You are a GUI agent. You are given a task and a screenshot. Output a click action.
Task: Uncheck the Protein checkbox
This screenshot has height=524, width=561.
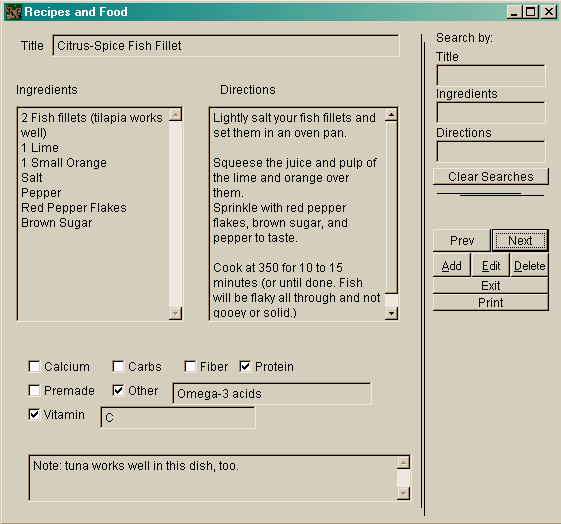245,366
